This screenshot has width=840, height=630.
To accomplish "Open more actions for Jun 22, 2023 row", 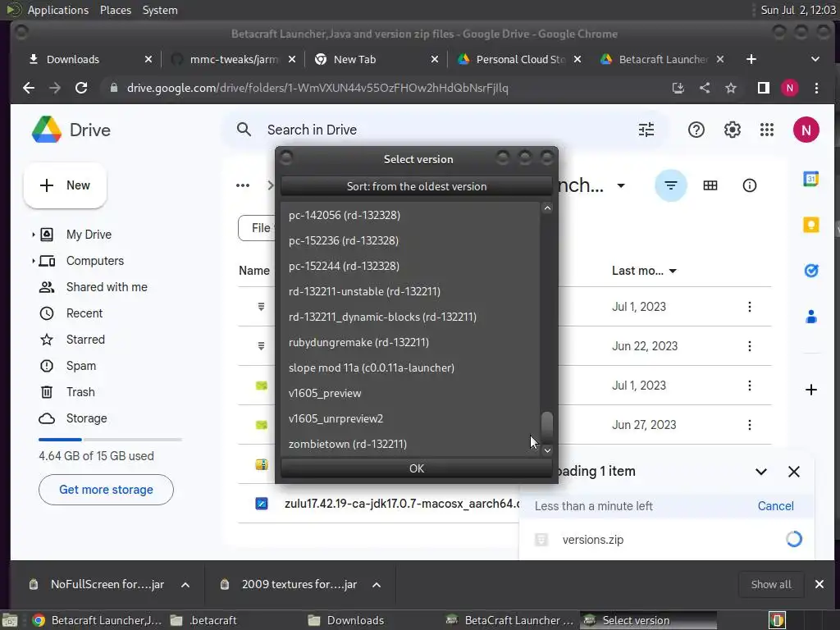I will (750, 346).
